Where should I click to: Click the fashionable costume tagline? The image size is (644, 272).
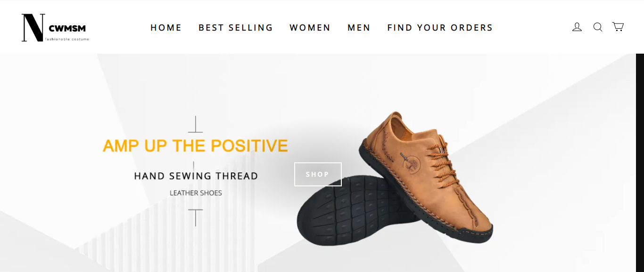tap(67, 39)
